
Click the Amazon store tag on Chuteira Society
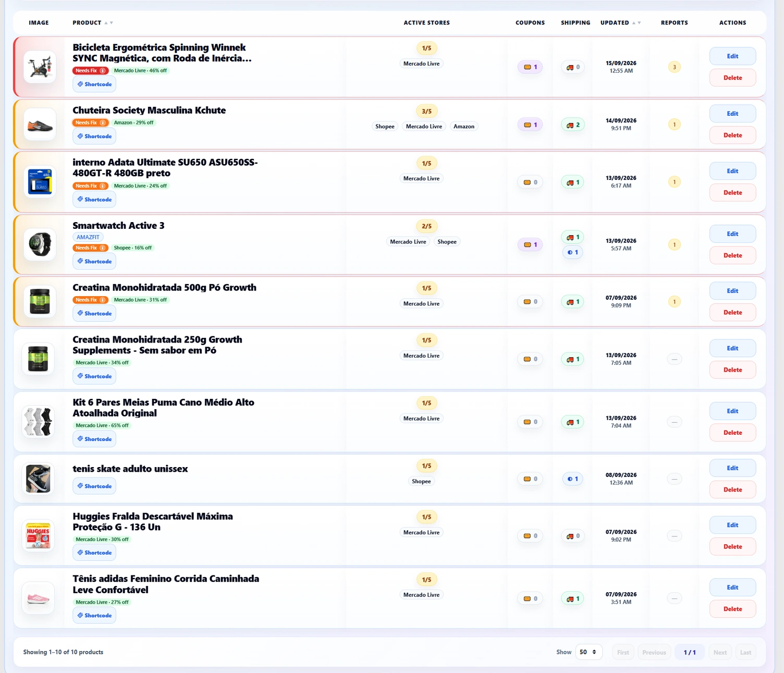click(464, 127)
